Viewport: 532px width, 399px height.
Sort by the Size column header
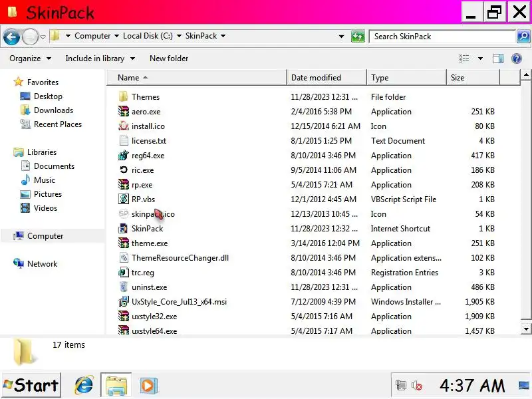tap(473, 78)
